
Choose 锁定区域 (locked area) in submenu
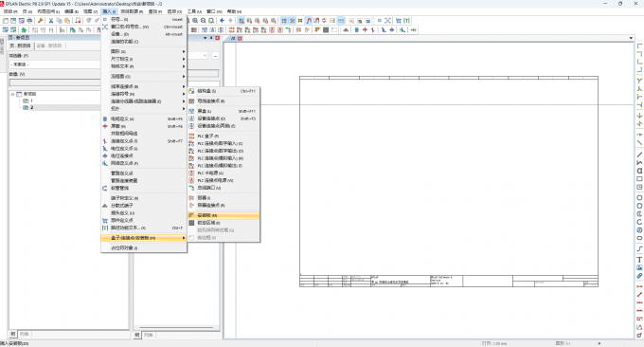point(224,223)
